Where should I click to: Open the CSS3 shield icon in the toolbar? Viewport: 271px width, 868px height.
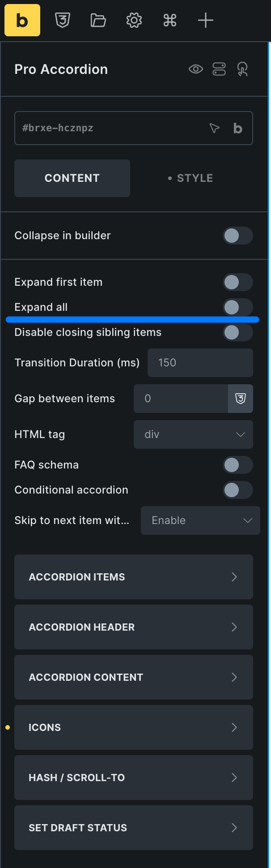[x=63, y=20]
